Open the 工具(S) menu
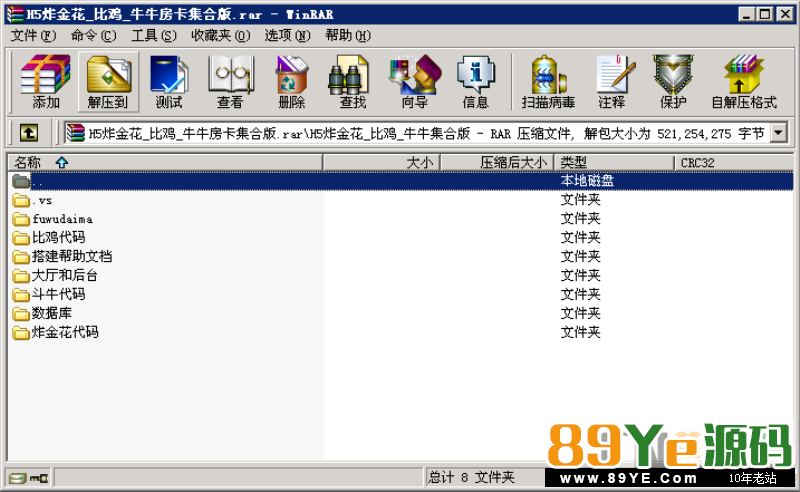The height and width of the screenshot is (492, 800). pos(154,35)
